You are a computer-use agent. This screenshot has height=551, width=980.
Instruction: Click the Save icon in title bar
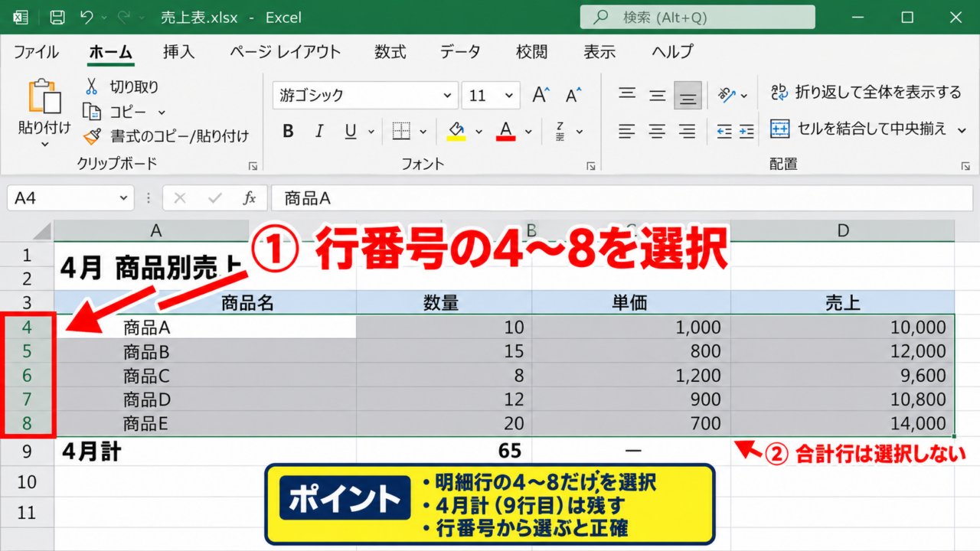coord(57,17)
